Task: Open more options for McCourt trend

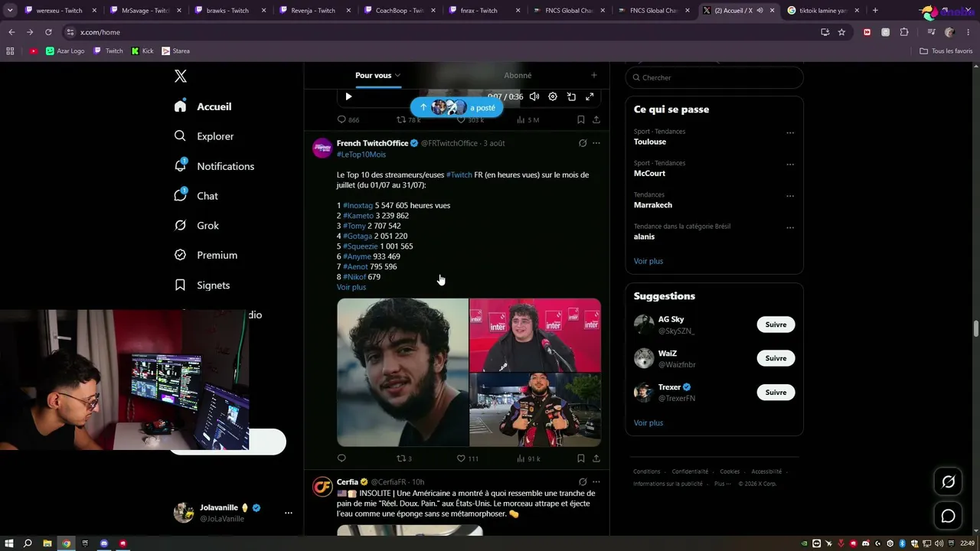Action: [790, 164]
